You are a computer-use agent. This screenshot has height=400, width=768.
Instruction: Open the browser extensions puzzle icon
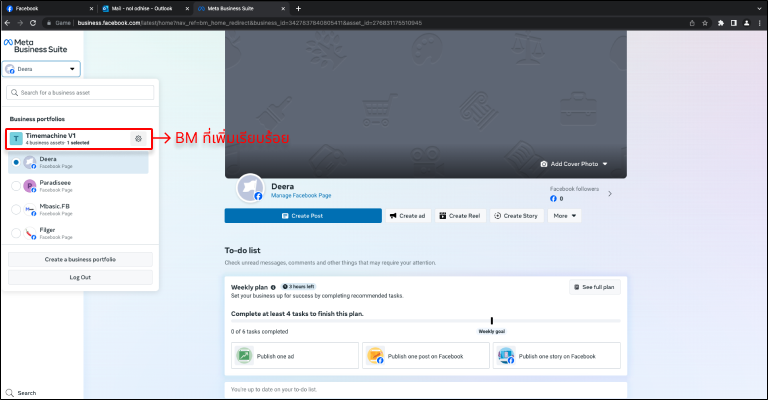(x=721, y=23)
